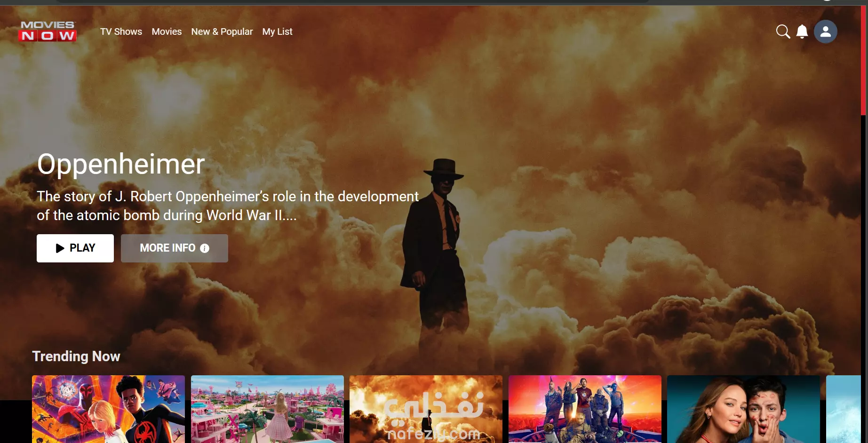Click More Info for Oppenheimer
This screenshot has height=443, width=868.
click(175, 248)
